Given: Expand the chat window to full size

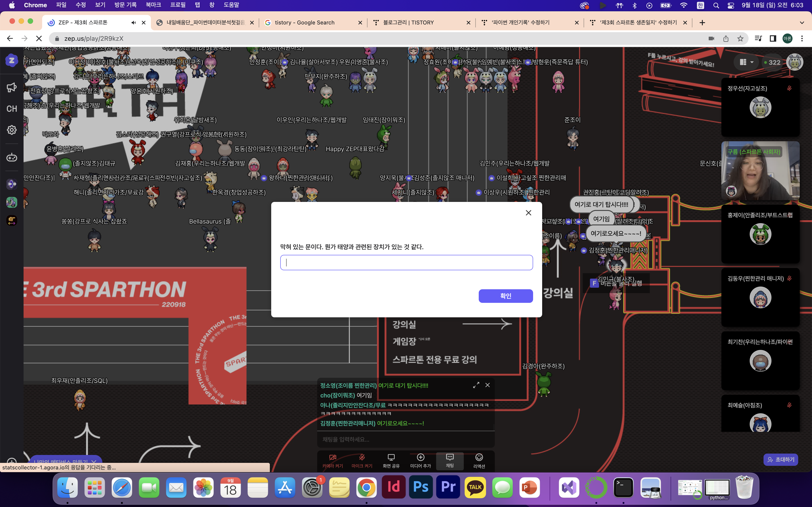Looking at the screenshot, I should pos(476,385).
